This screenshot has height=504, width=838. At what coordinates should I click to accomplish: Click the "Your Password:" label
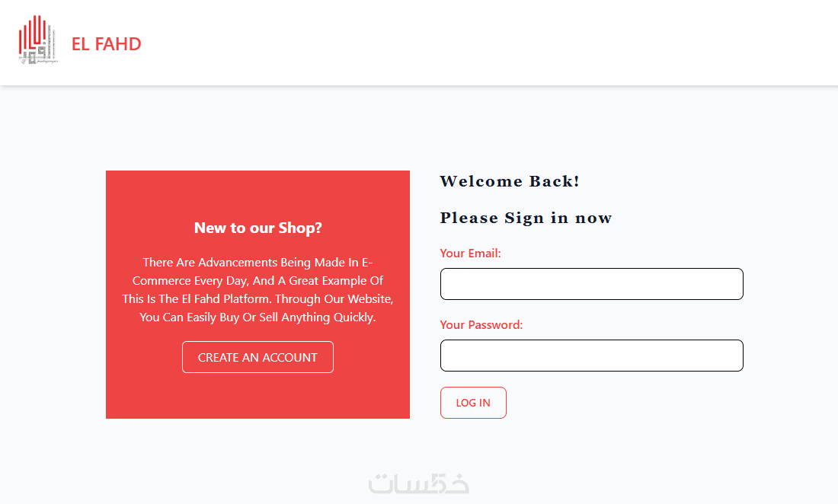click(481, 325)
